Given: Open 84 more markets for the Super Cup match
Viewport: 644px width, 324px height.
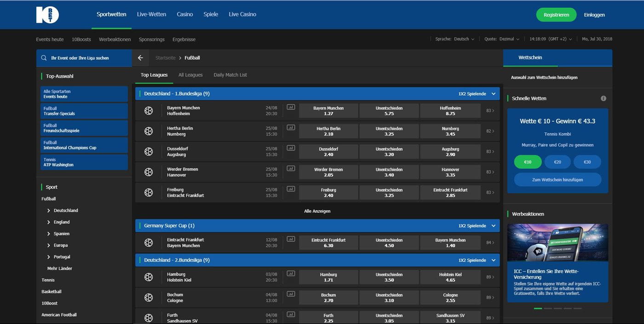Looking at the screenshot, I should click(490, 243).
